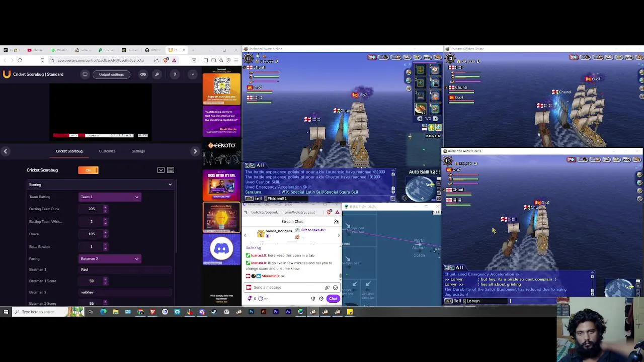Viewport: 644px width, 362px height.
Task: Click the Batting Team Runs value field
Action: pyautogui.click(x=92, y=209)
